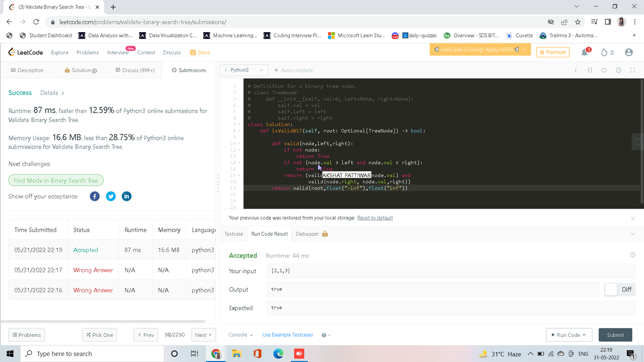The image size is (644, 362).
Task: Click the Windows Start button
Action: coord(10,354)
